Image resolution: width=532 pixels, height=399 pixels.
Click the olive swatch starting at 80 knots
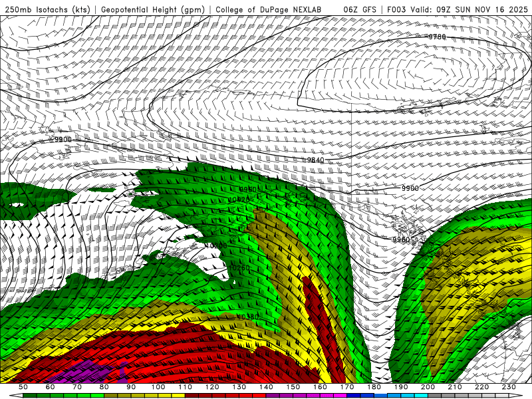pos(111,396)
